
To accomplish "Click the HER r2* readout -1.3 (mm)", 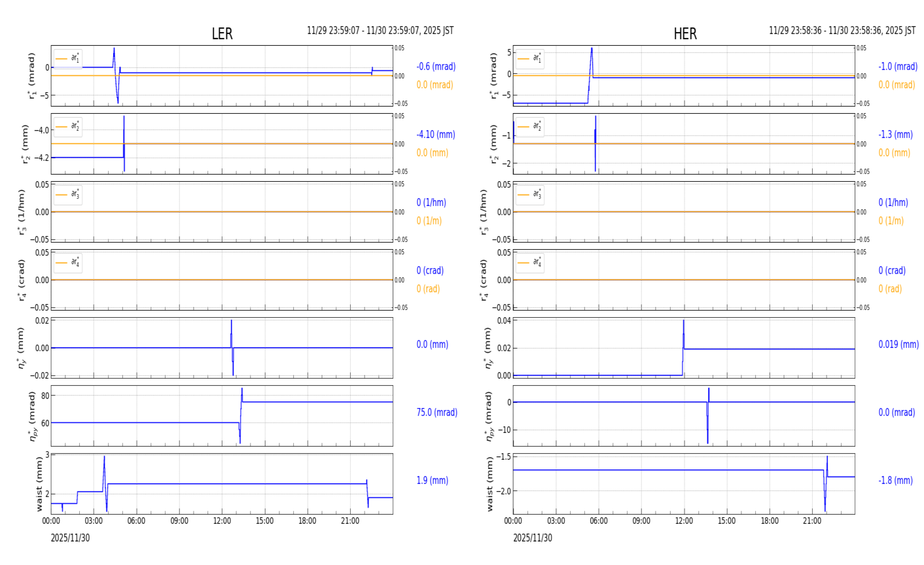I will 895,135.
